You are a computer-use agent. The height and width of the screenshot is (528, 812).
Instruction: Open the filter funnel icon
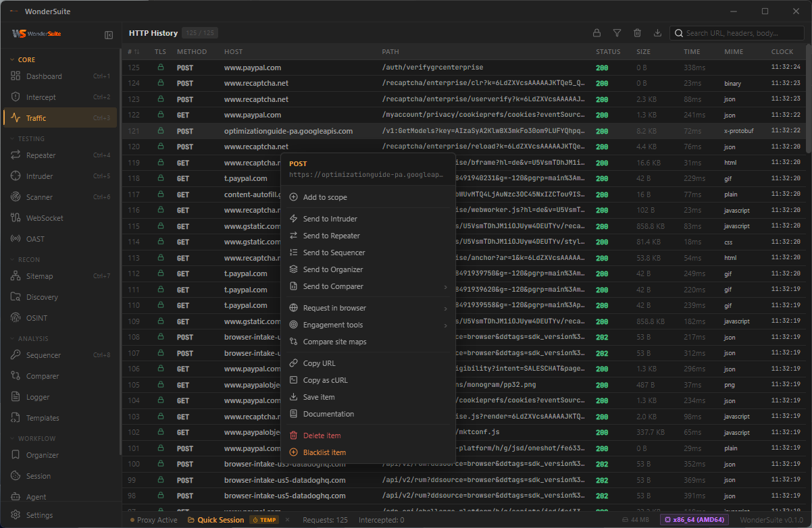617,33
